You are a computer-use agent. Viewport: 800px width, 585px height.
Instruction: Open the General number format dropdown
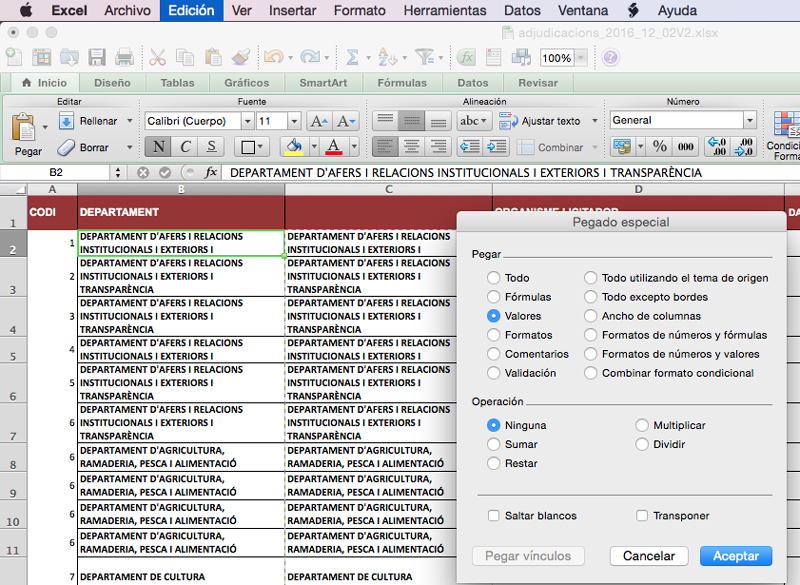[749, 120]
